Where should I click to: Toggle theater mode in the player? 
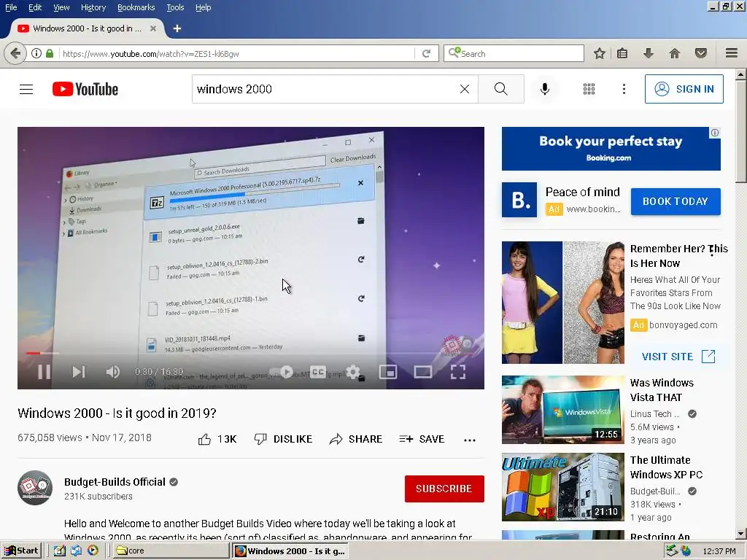[x=422, y=372]
